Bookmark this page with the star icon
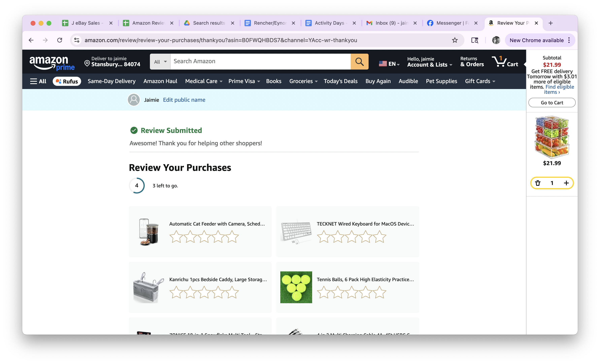This screenshot has width=600, height=364. [455, 40]
